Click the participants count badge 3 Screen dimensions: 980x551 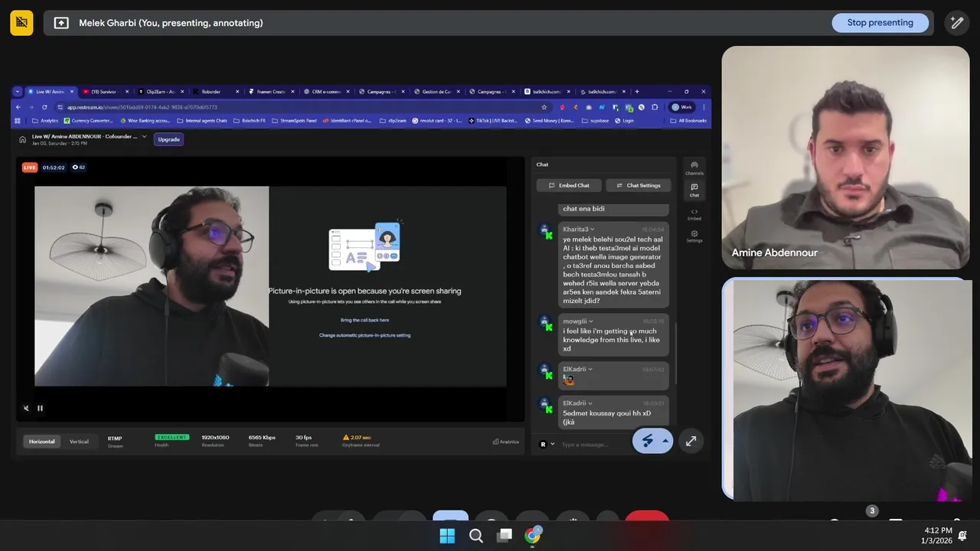coord(871,510)
